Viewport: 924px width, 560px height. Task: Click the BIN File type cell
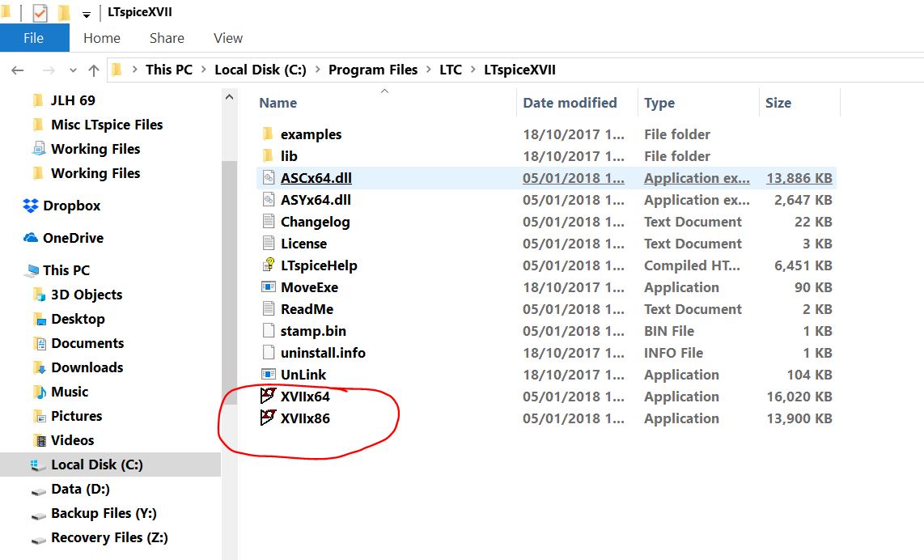coord(669,331)
